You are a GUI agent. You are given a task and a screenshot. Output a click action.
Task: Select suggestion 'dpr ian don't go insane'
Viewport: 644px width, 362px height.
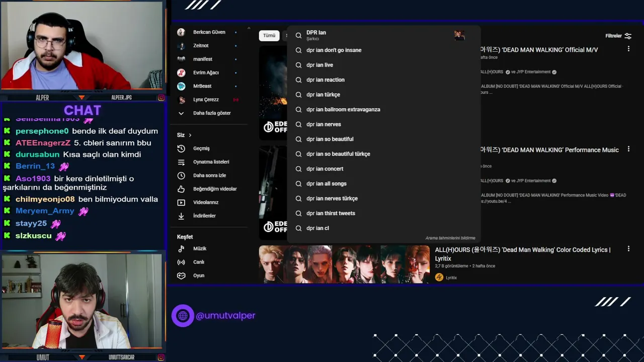[334, 50]
